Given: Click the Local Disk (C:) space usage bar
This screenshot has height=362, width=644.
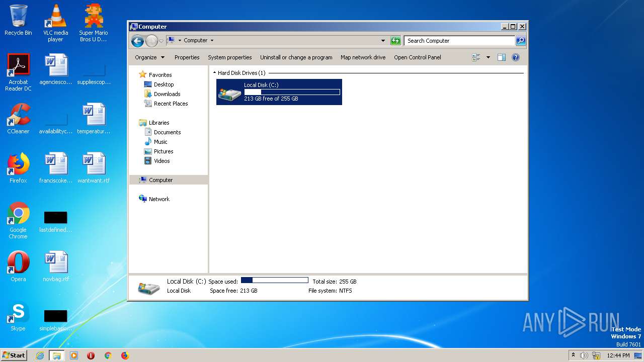Looking at the screenshot, I should coord(292,92).
